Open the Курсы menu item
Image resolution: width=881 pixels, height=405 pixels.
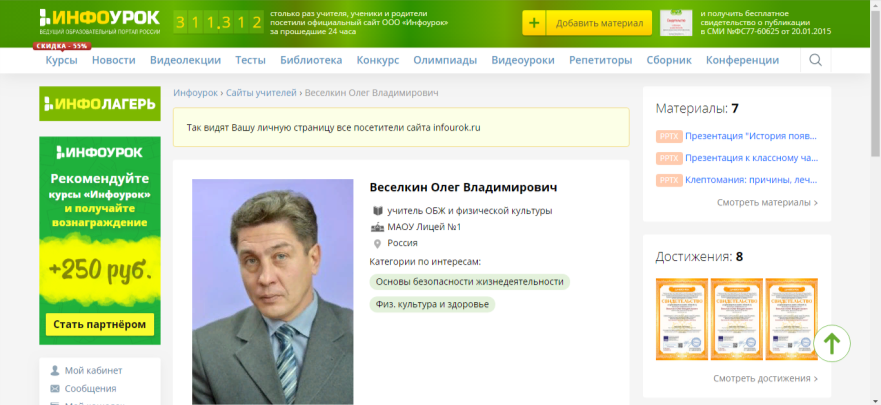(61, 60)
